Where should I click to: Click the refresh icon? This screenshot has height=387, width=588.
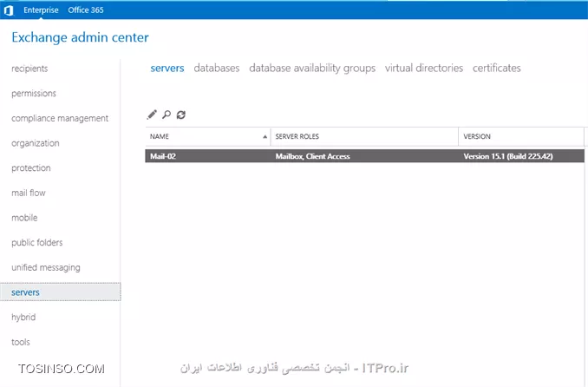point(181,115)
